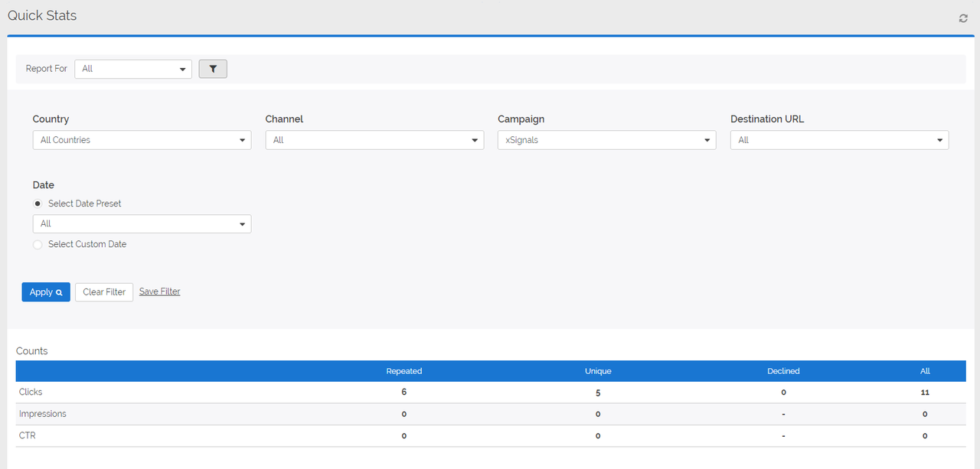Viewport: 980px width, 469px height.
Task: Click the Declined column header
Action: [x=783, y=371]
